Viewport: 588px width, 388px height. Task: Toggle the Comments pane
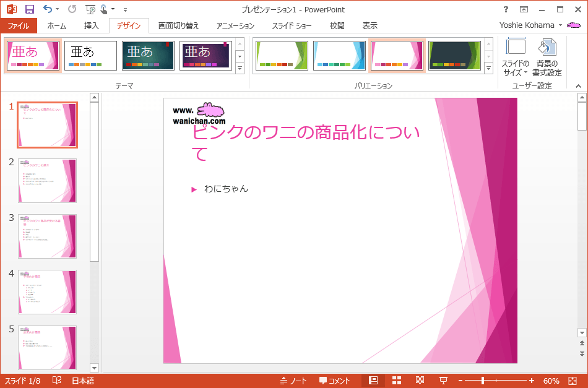point(334,381)
